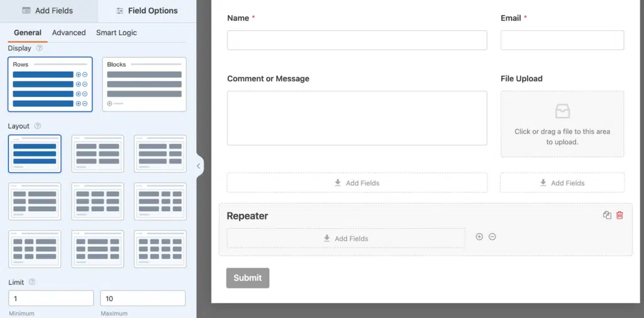This screenshot has height=318, width=644.
Task: Click the Maximum limit input field
Action: [143, 299]
